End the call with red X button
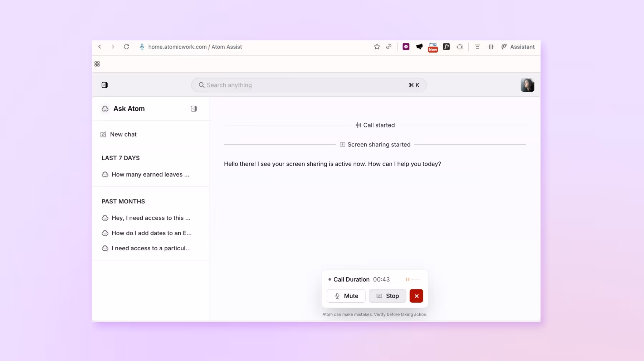644x361 pixels. pos(416,296)
